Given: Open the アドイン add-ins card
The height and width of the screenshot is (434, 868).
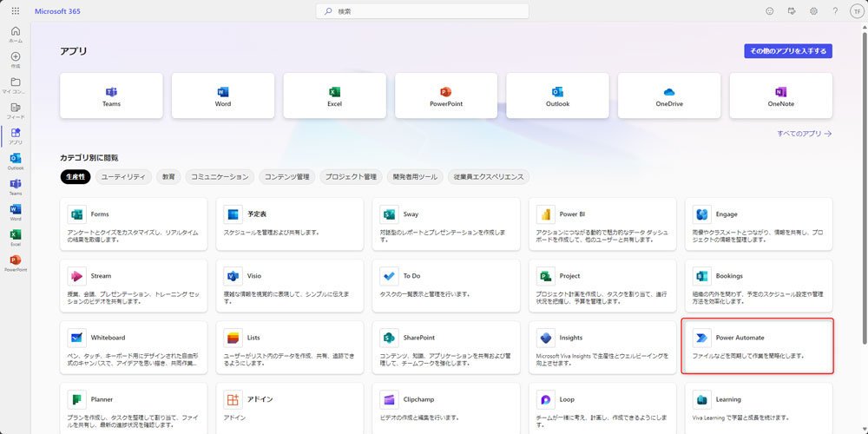Looking at the screenshot, I should (x=290, y=409).
